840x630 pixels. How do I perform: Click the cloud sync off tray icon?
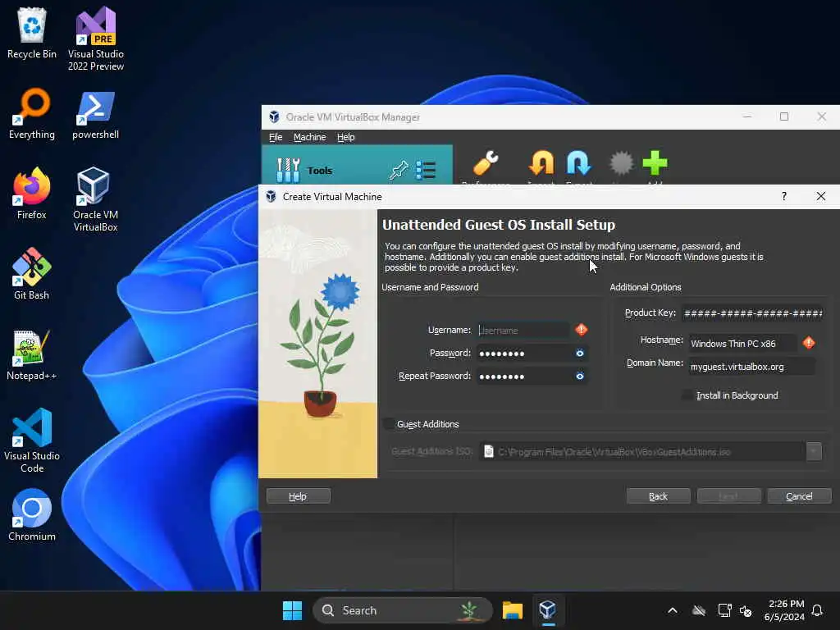click(x=699, y=610)
